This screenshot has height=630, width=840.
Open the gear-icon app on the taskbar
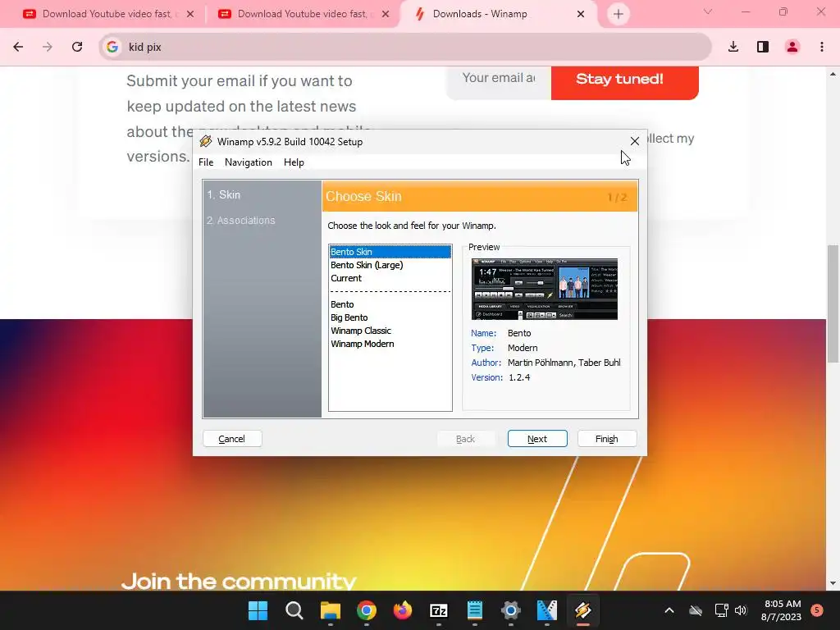click(x=511, y=610)
